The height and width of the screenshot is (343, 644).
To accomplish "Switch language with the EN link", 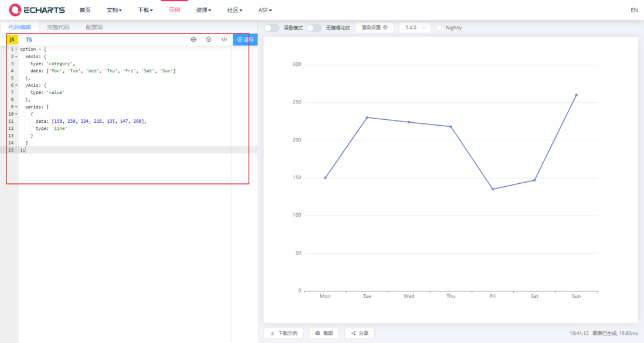I will coord(634,10).
